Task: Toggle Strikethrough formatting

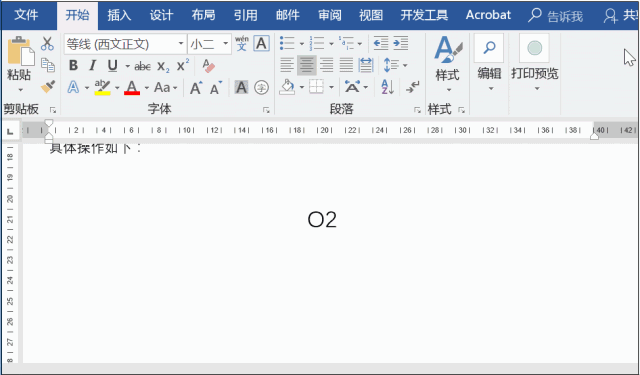Action: 142,66
